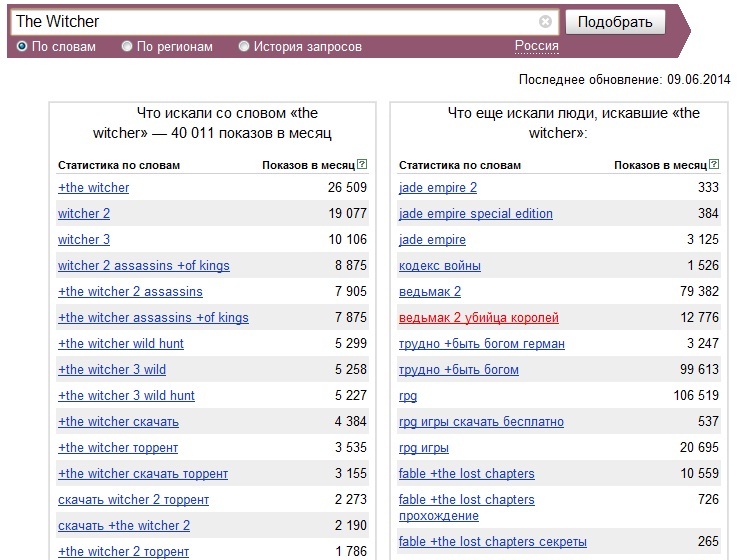The image size is (738, 560).
Task: Click the value '12 776' for ведьмак 2 убийца королей
Action: (x=699, y=317)
